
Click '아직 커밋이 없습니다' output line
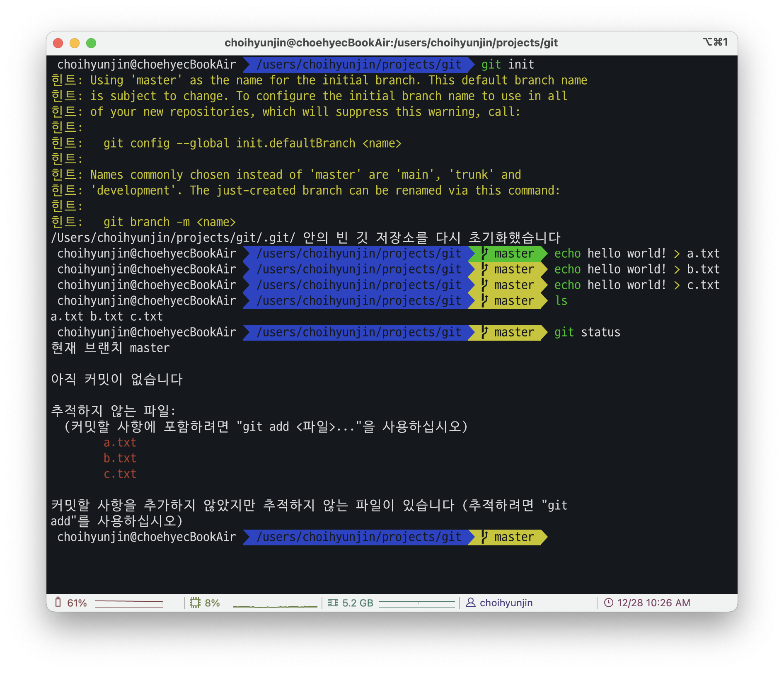pyautogui.click(x=116, y=380)
